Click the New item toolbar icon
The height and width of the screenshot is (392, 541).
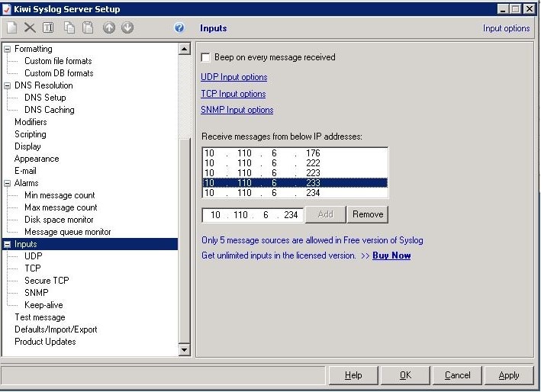point(11,27)
